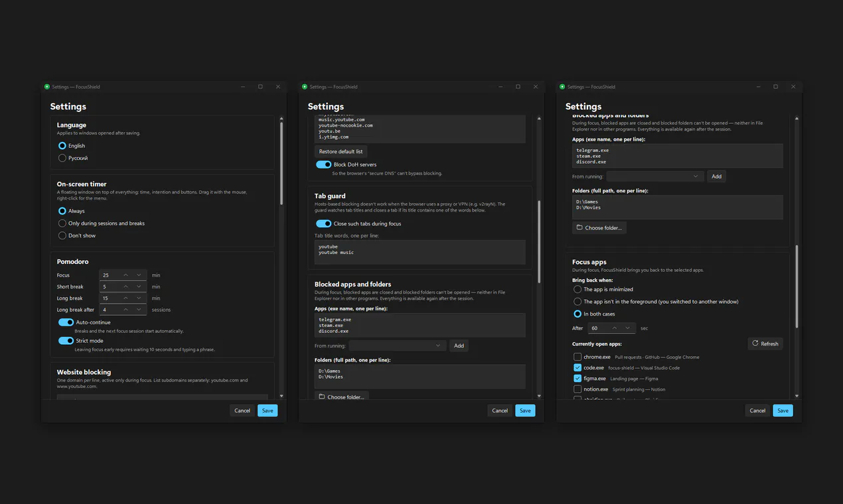
Task: Click the Refresh icon for open apps
Action: click(x=755, y=344)
